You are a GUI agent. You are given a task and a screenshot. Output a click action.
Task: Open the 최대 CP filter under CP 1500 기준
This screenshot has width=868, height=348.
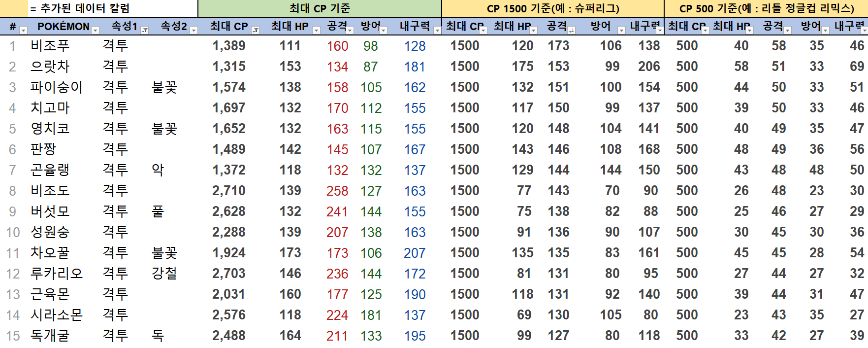click(483, 31)
